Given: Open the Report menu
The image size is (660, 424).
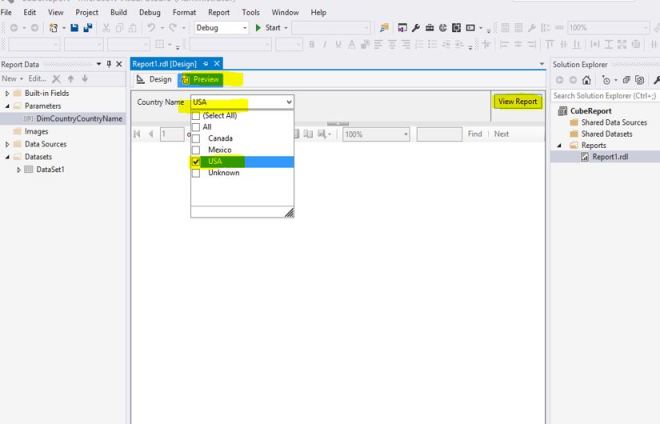Looking at the screenshot, I should [x=218, y=12].
